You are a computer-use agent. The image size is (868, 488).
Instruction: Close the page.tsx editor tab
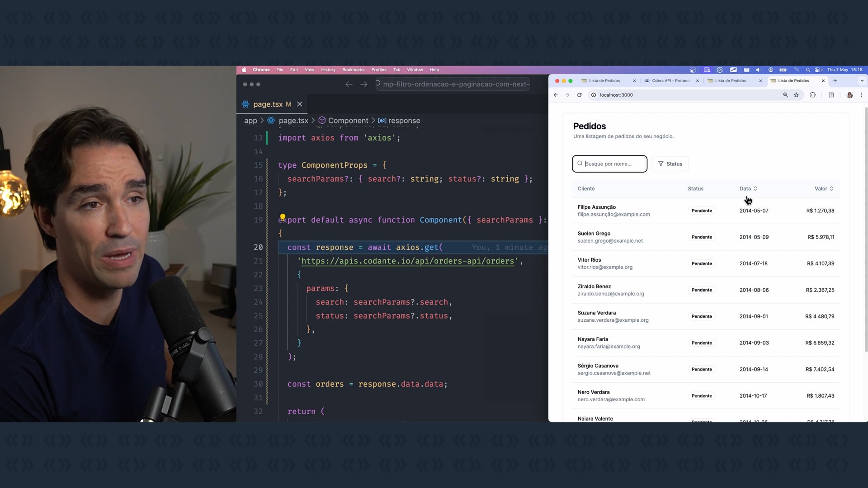[300, 104]
